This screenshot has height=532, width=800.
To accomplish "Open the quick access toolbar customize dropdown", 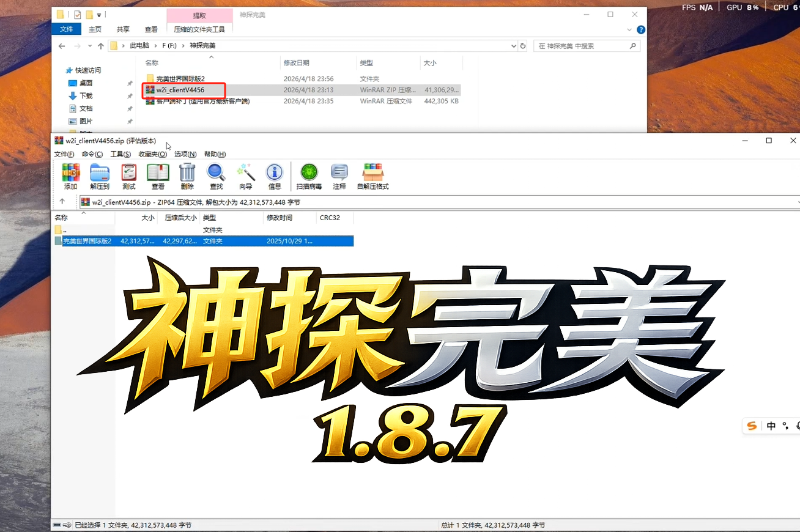I will pos(99,15).
